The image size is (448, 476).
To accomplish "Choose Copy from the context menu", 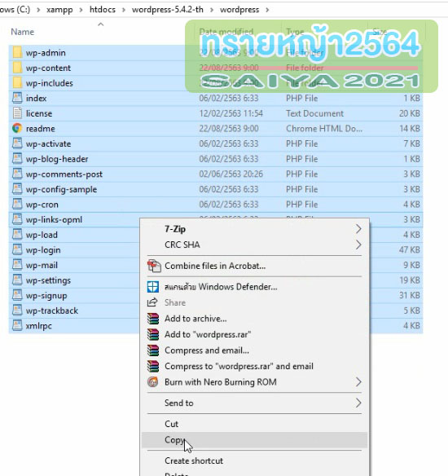I will (x=254, y=440).
